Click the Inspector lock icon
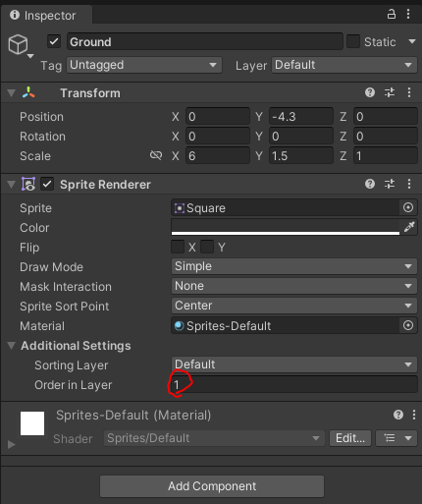The height and width of the screenshot is (504, 422). click(392, 14)
